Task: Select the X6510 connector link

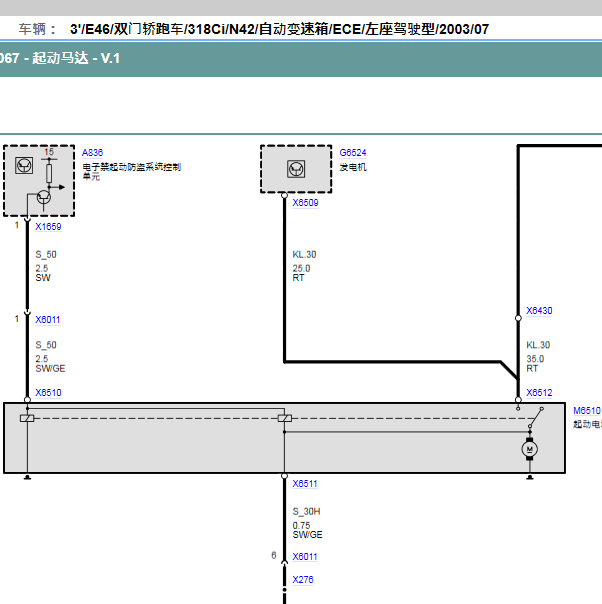Action: coord(48,393)
